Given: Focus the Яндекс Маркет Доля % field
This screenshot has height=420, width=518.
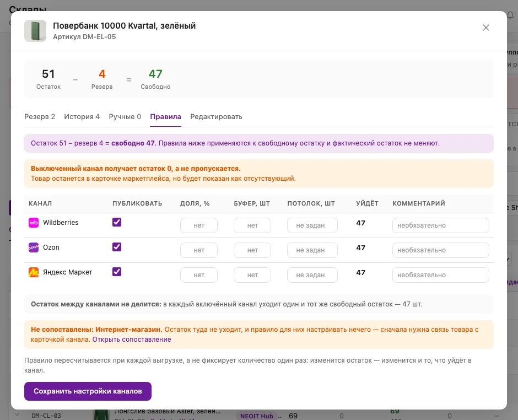Looking at the screenshot, I should click(x=199, y=275).
